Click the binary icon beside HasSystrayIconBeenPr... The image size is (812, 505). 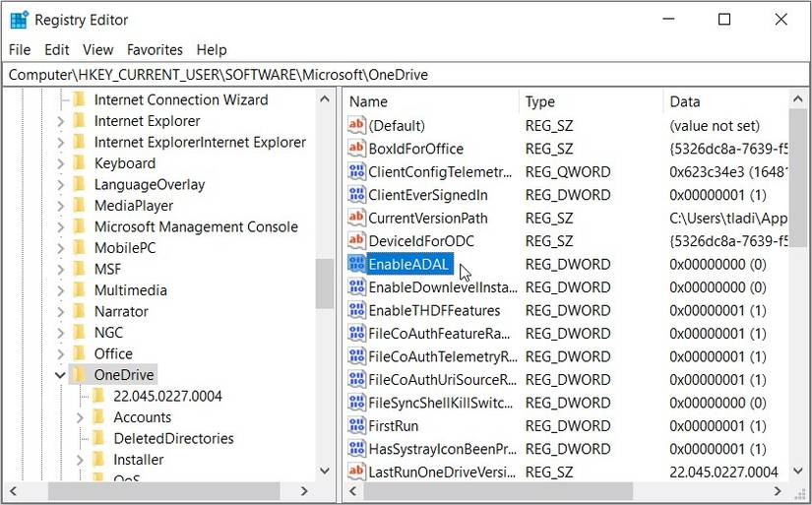click(x=356, y=449)
